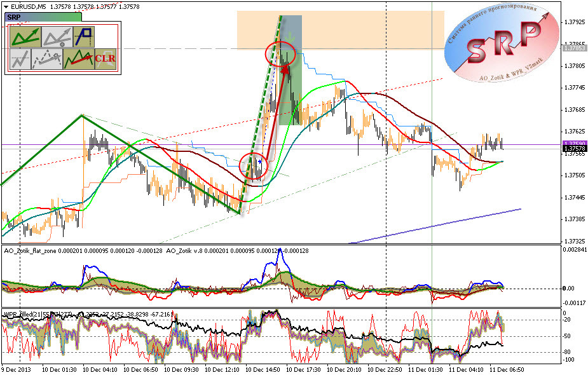Screen dimensions: 588x375
Task: Click the EURUSD,M5 chart title text
Action: coord(29,7)
